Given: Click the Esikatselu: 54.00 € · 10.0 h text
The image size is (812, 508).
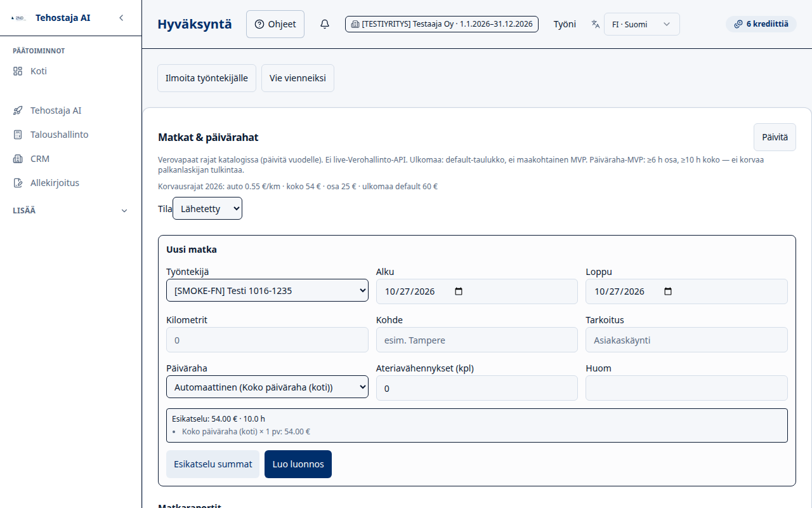Looking at the screenshot, I should [x=218, y=419].
